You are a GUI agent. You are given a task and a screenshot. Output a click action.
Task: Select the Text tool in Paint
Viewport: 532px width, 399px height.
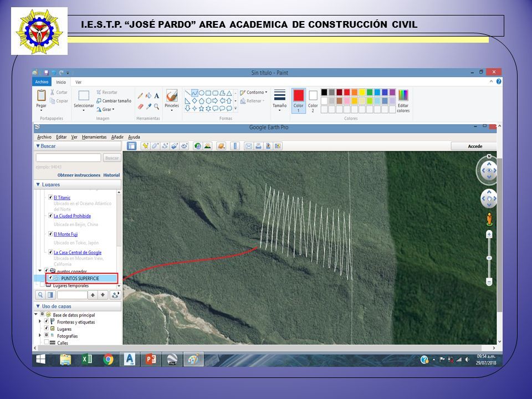pos(156,96)
